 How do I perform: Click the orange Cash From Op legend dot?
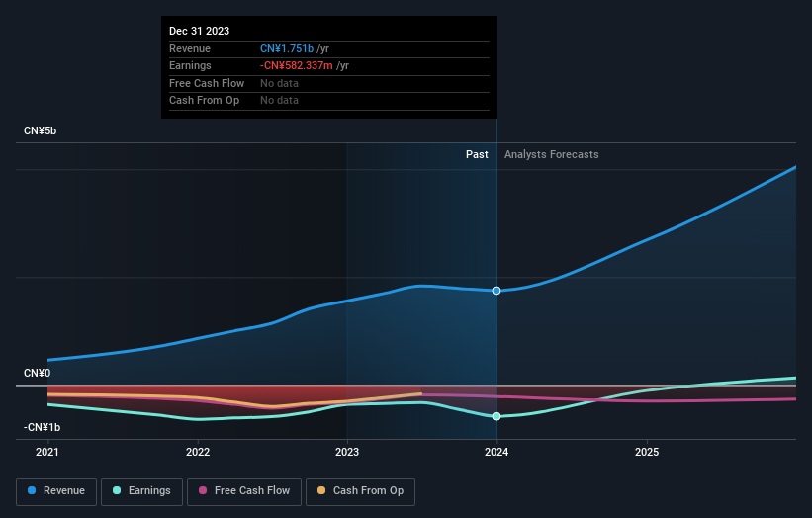click(x=321, y=490)
